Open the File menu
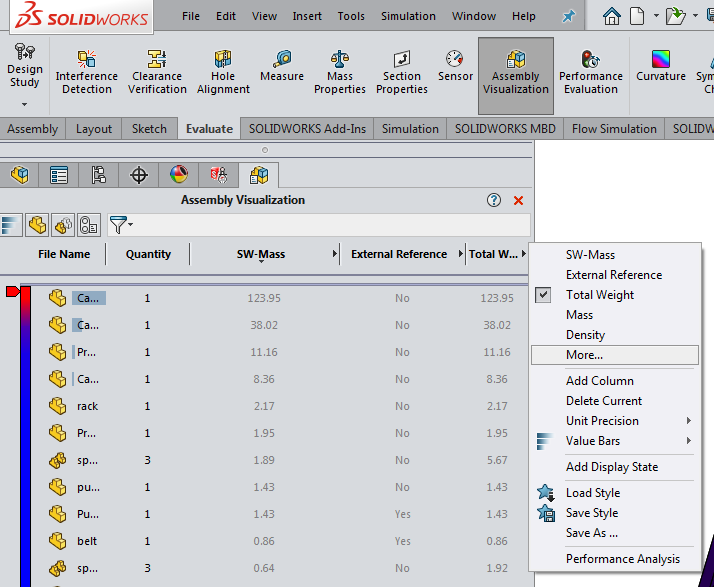 pos(191,16)
